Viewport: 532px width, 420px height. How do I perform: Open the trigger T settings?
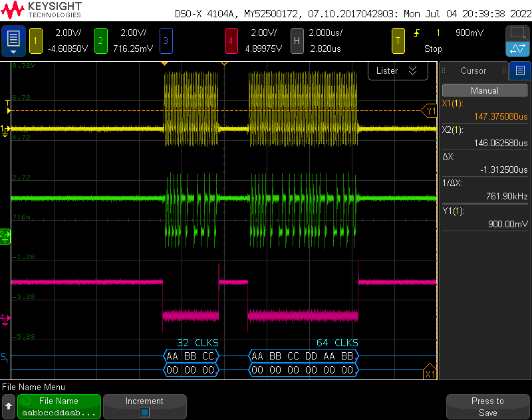tap(398, 41)
